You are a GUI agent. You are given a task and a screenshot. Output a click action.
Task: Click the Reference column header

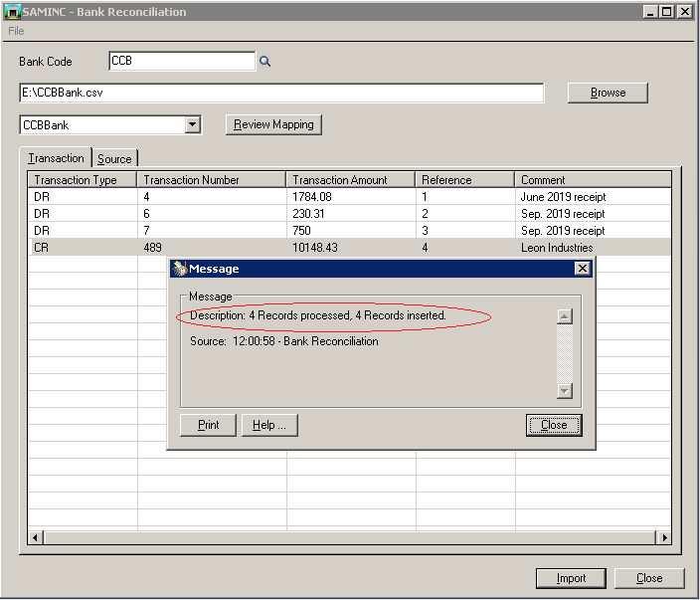pos(464,179)
